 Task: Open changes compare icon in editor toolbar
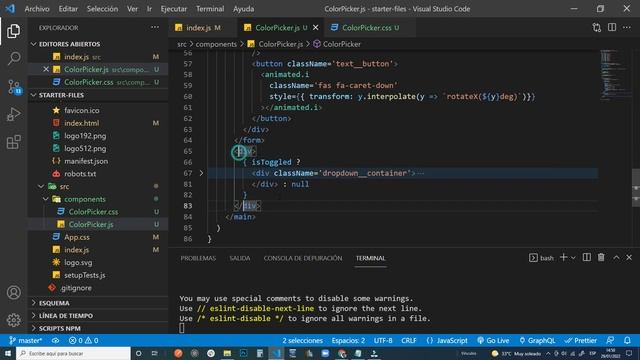tap(596, 27)
